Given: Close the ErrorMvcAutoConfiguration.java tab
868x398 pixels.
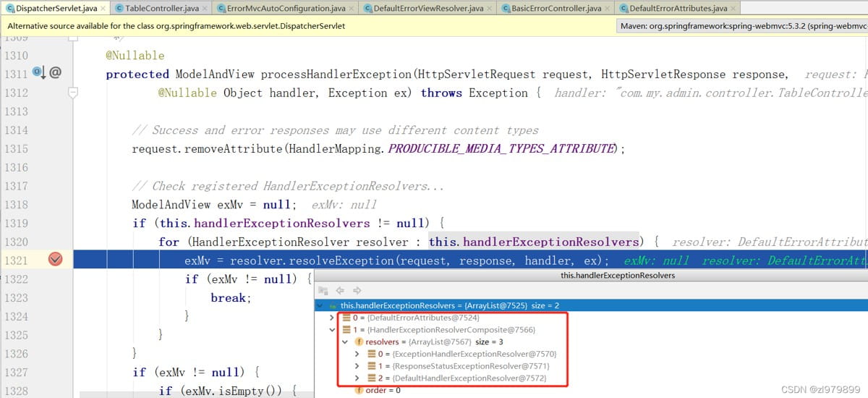Looking at the screenshot, I should (x=350, y=9).
